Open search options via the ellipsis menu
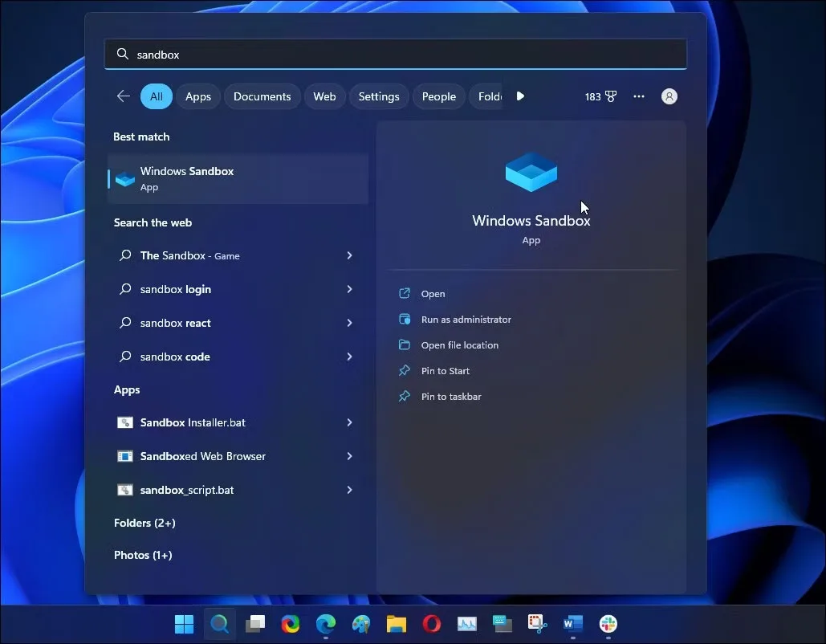 pos(638,96)
